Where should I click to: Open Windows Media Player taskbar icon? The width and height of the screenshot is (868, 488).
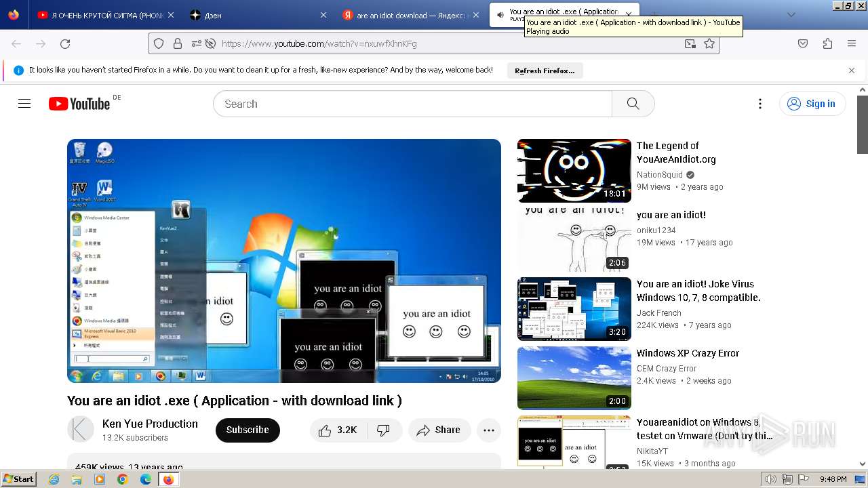pyautogui.click(x=100, y=479)
